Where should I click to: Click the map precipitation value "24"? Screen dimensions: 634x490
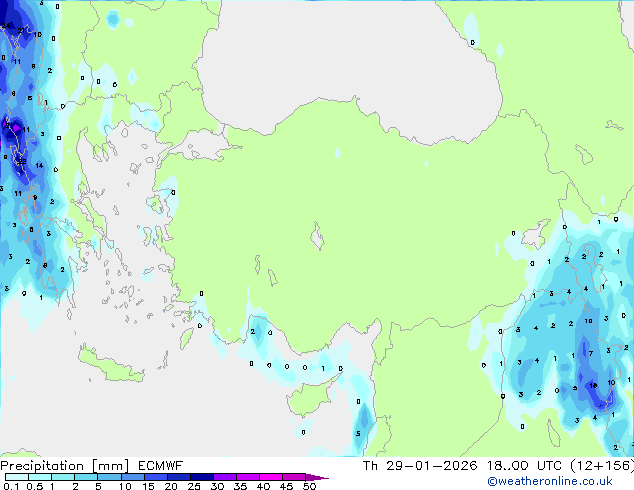[x=6, y=26]
